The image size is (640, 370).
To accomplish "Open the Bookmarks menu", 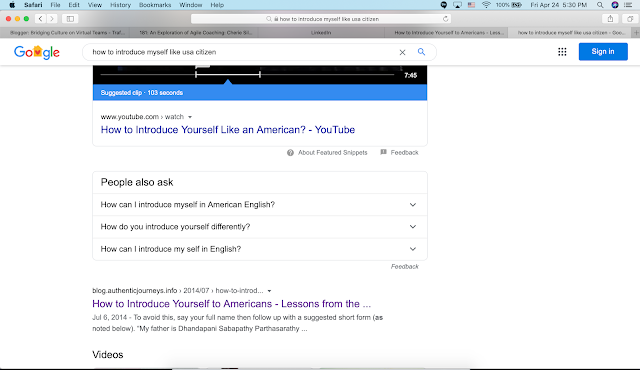I will tap(155, 5).
